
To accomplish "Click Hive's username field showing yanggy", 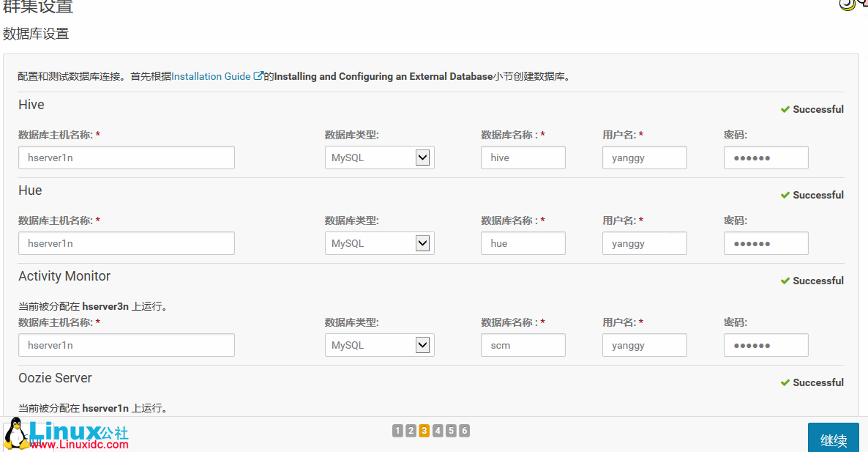I will 644,157.
